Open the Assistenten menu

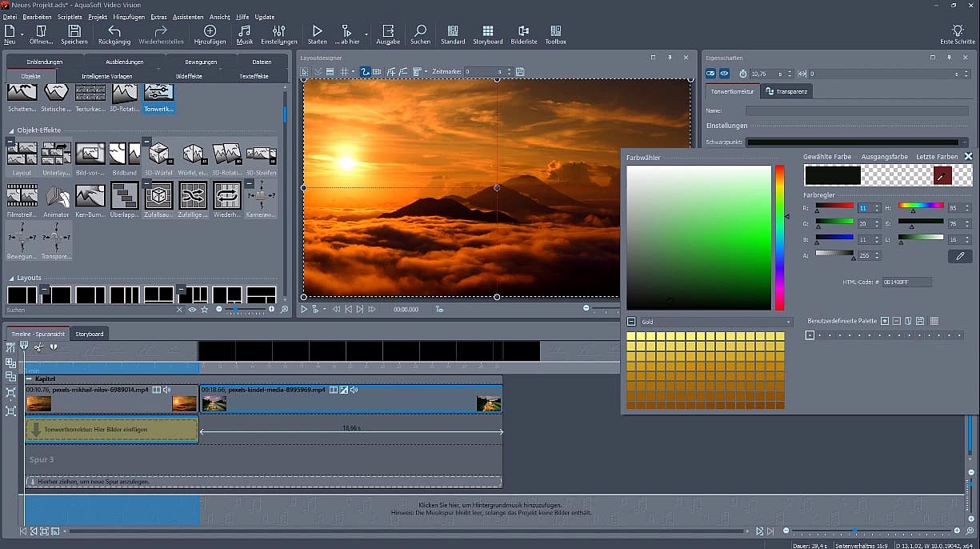pos(189,17)
